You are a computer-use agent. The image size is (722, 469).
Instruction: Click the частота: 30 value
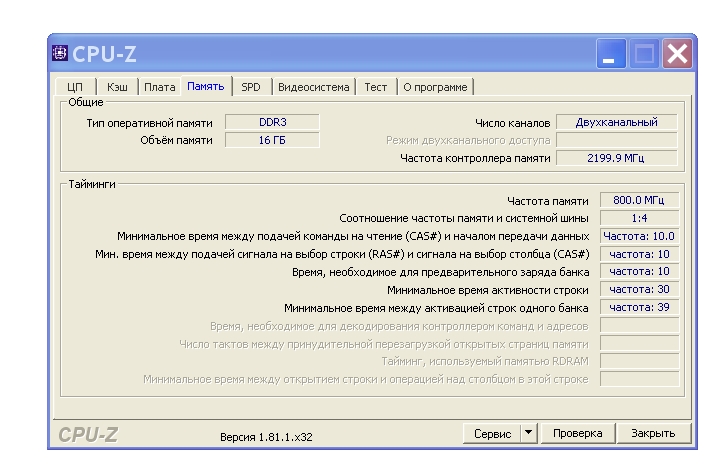click(x=639, y=290)
